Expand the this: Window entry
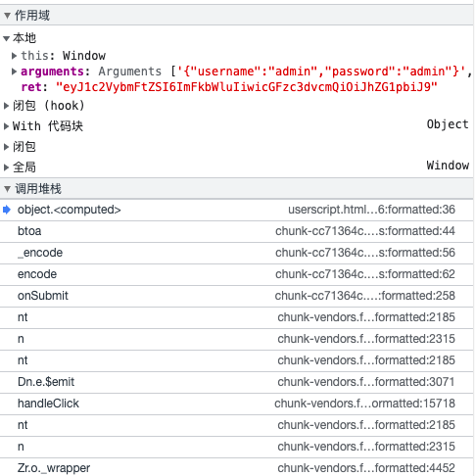The image size is (475, 476). (14, 56)
